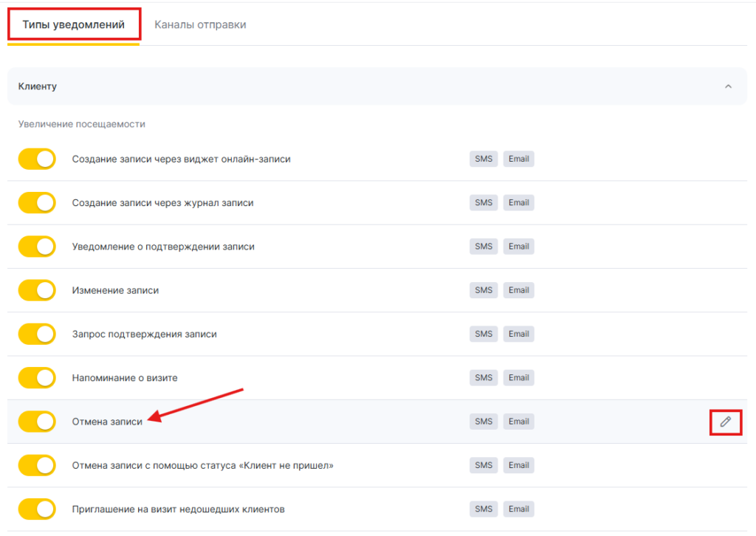The width and height of the screenshot is (756, 536).
Task: Disable the Изменение записи toggle
Action: 37,290
